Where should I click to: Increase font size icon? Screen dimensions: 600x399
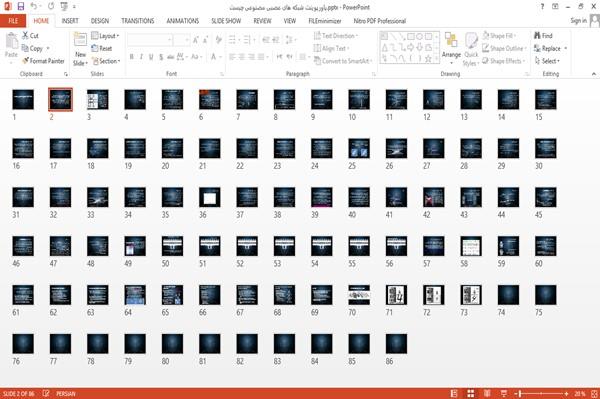(x=196, y=40)
